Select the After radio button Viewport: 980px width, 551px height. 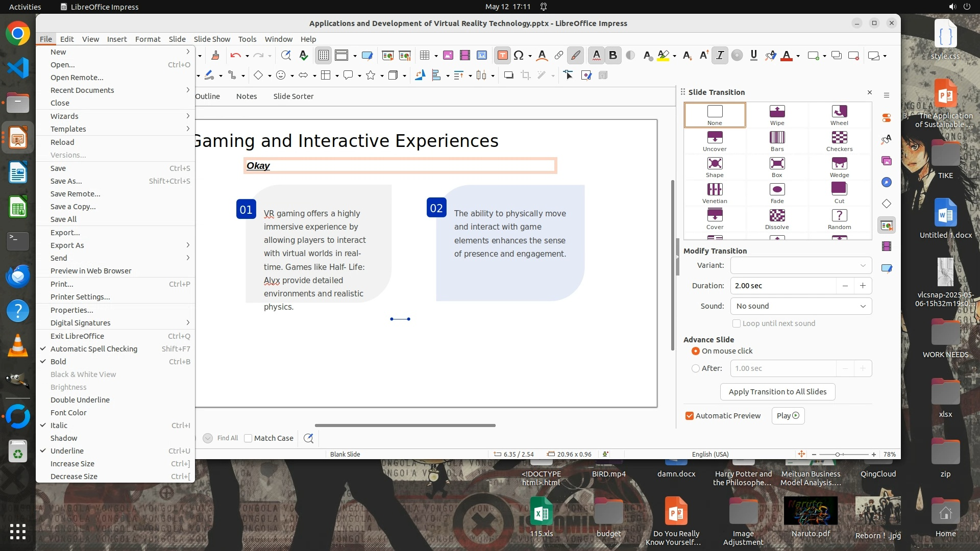pos(695,368)
